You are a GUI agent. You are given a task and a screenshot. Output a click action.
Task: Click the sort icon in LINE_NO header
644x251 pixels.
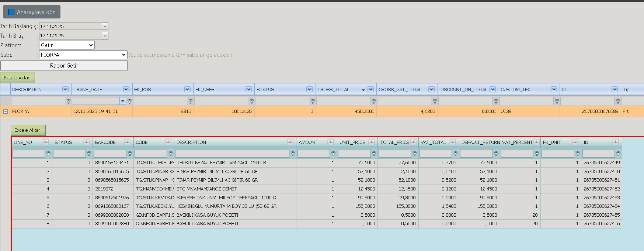pyautogui.click(x=46, y=142)
